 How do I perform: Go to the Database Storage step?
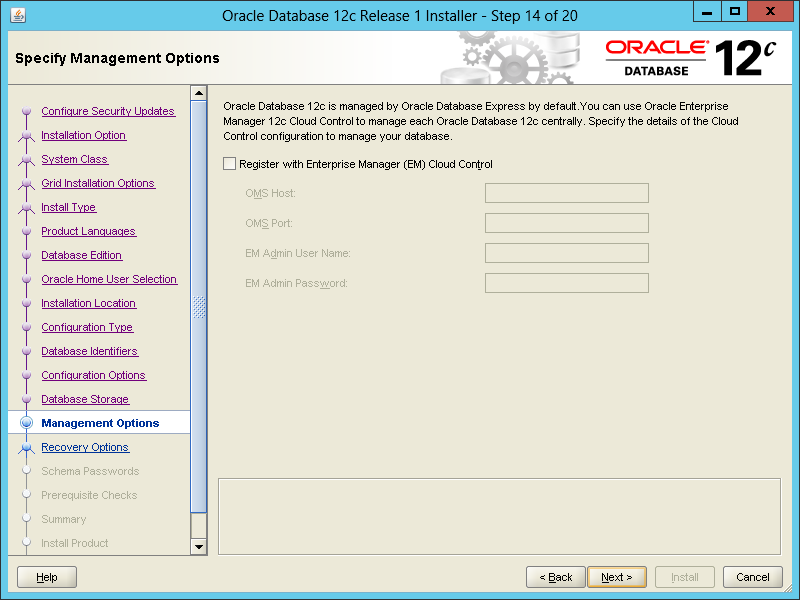85,399
